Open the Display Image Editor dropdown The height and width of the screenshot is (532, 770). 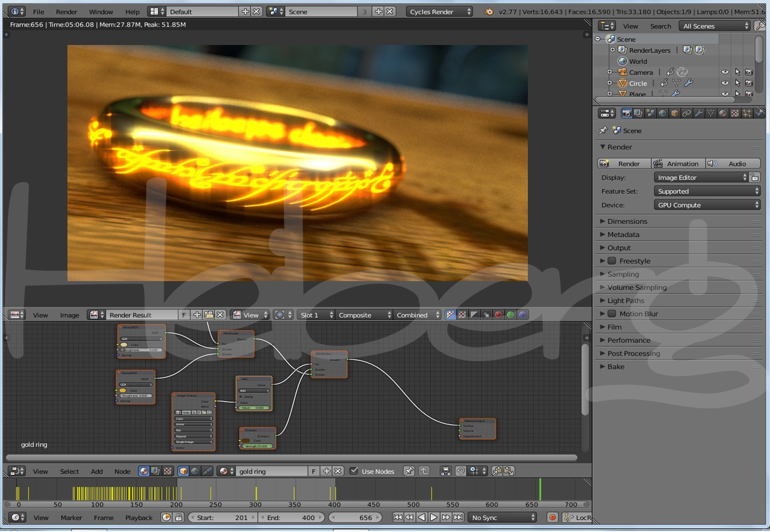[x=701, y=177]
